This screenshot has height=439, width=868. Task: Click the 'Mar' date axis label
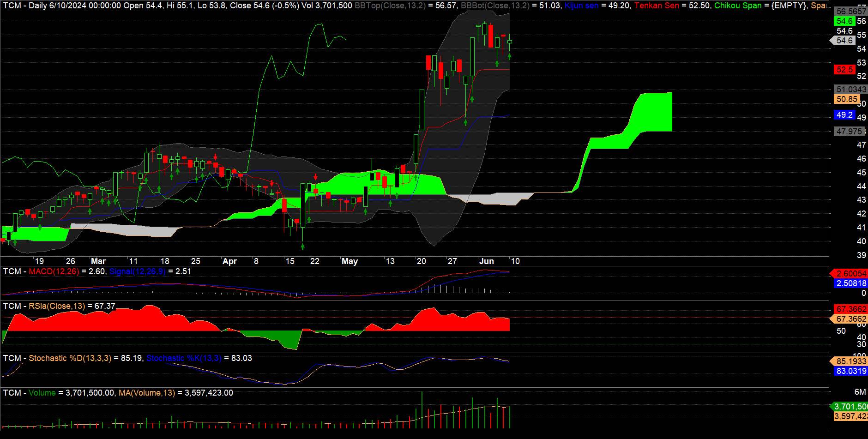(98, 261)
